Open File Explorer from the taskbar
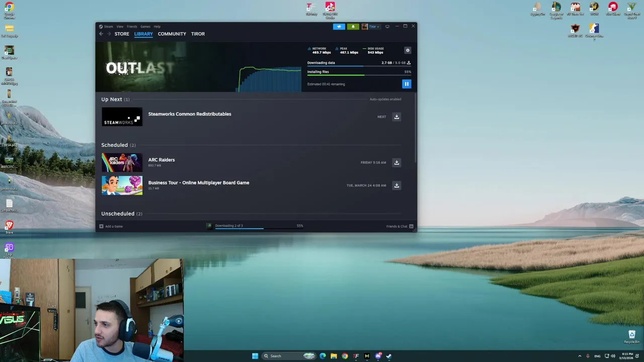644x362 pixels. (334, 356)
